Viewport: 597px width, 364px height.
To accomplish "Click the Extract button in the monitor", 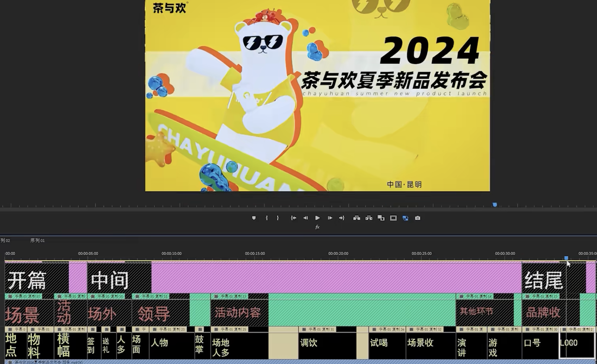I will pos(369,218).
